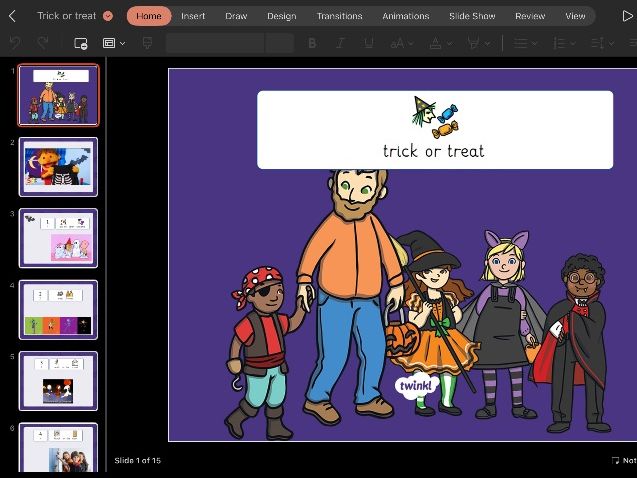Viewport: 637px width, 478px height.
Task: Open the View tab
Action: tap(575, 16)
